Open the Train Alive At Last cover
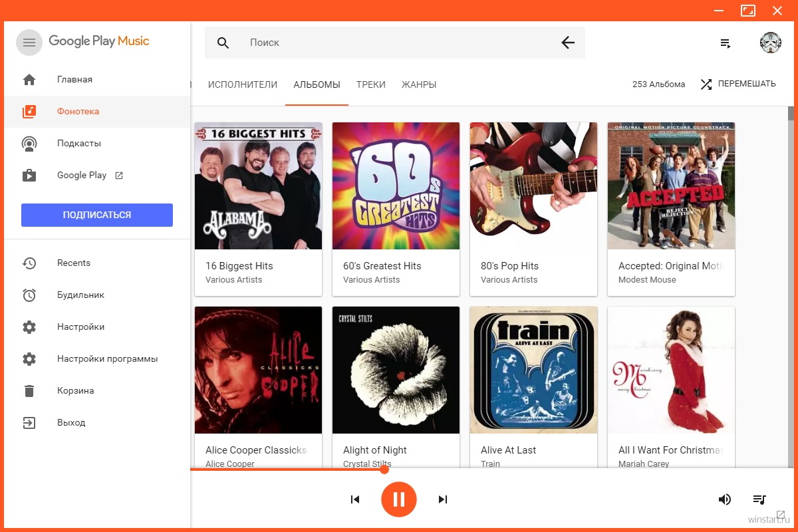The height and width of the screenshot is (532, 798). click(x=533, y=370)
